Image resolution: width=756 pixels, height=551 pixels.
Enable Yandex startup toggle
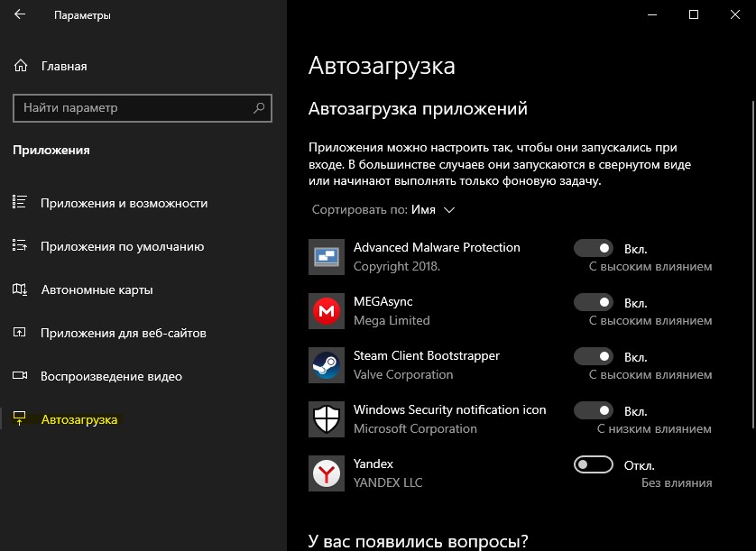click(593, 464)
